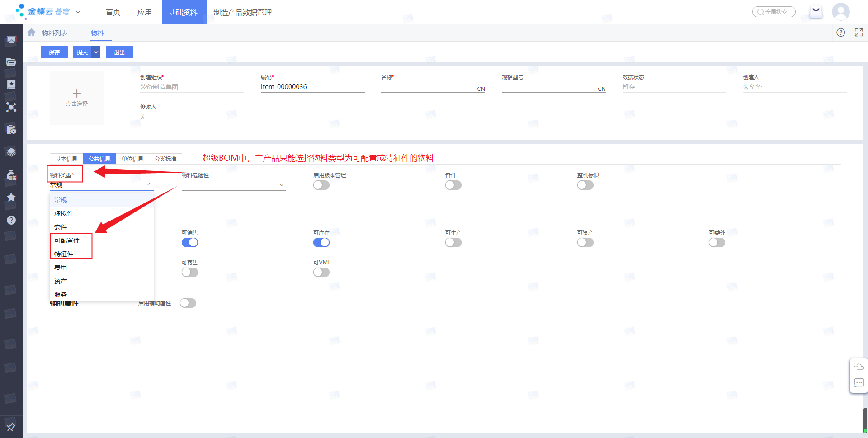Expand the menu next to the logo
This screenshot has width=868, height=438.
(x=78, y=12)
